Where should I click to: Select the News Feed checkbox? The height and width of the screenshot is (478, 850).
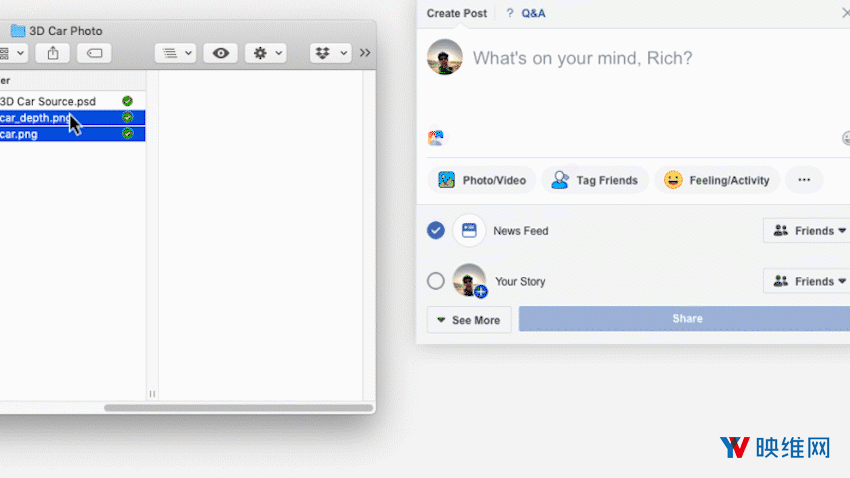coord(436,231)
